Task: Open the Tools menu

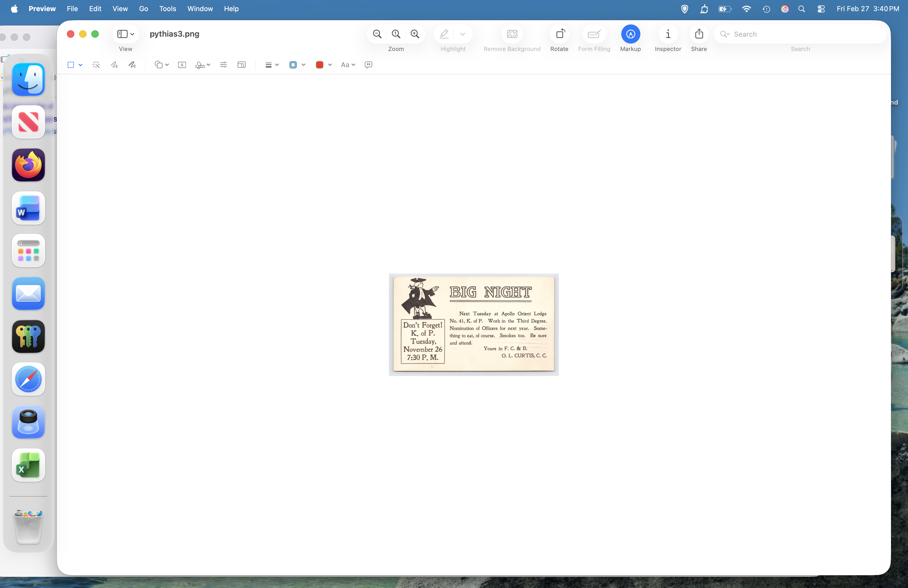Action: click(168, 8)
